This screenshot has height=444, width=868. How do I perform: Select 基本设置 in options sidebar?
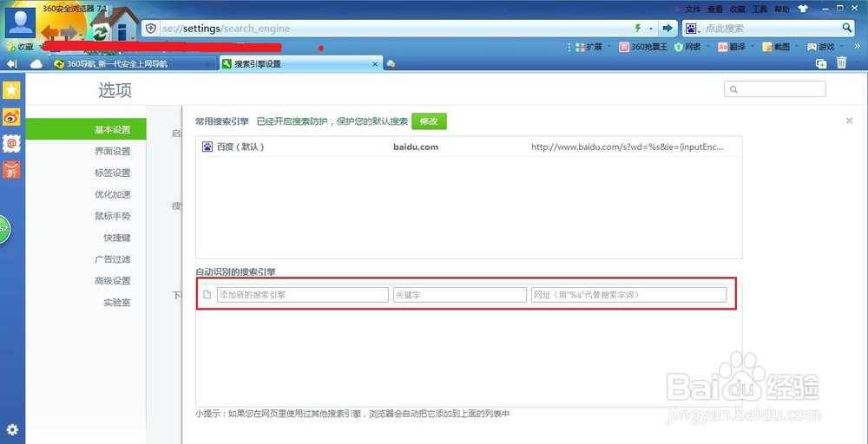pos(86,129)
